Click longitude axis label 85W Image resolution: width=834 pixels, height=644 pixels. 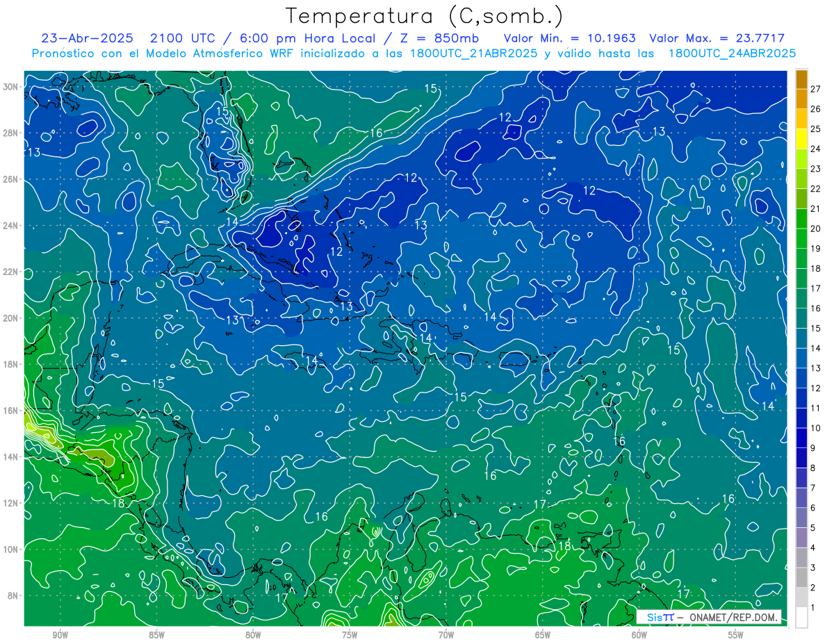[x=156, y=635]
